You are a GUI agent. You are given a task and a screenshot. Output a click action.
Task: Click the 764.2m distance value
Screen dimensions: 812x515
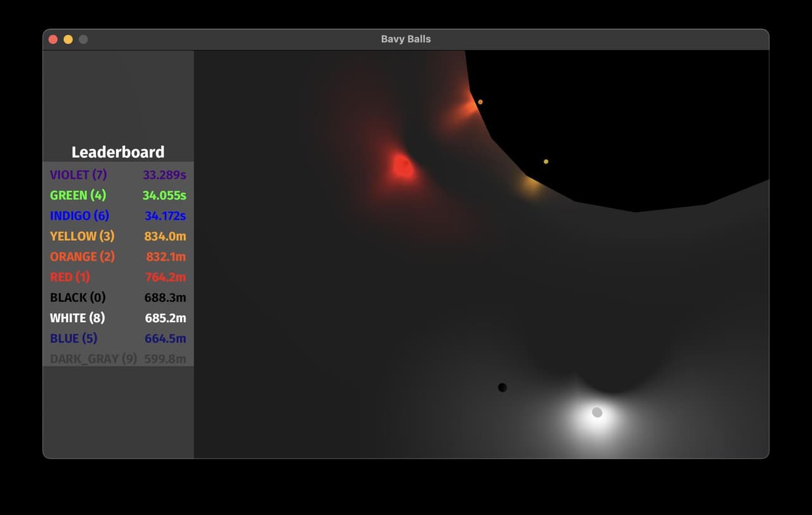coord(166,277)
